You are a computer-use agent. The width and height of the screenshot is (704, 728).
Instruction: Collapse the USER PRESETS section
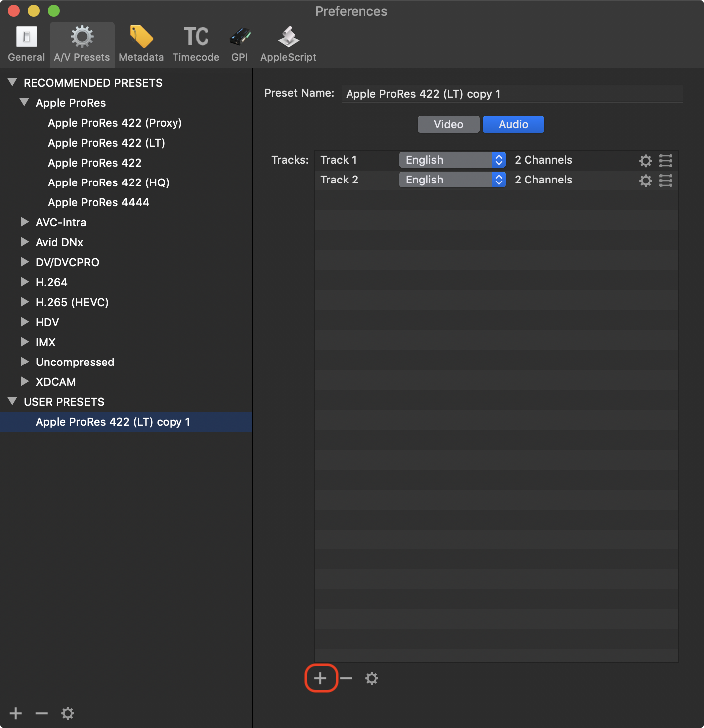coord(13,401)
